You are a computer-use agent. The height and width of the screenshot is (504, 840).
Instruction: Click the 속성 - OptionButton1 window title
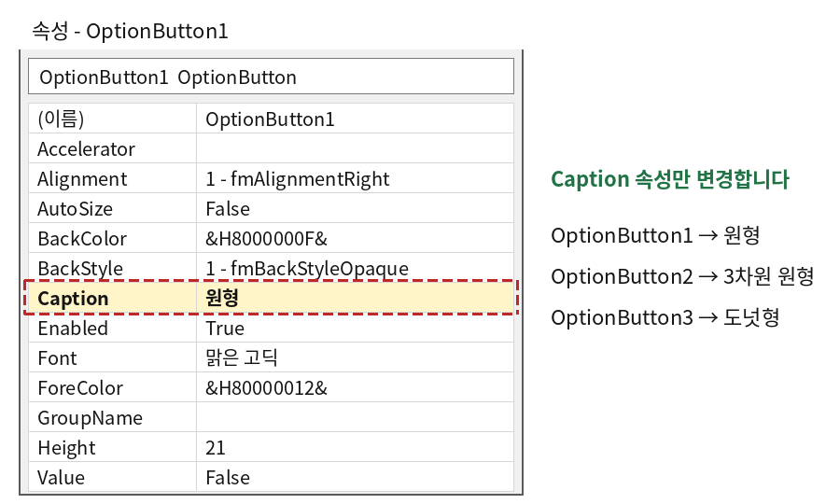coord(130,31)
